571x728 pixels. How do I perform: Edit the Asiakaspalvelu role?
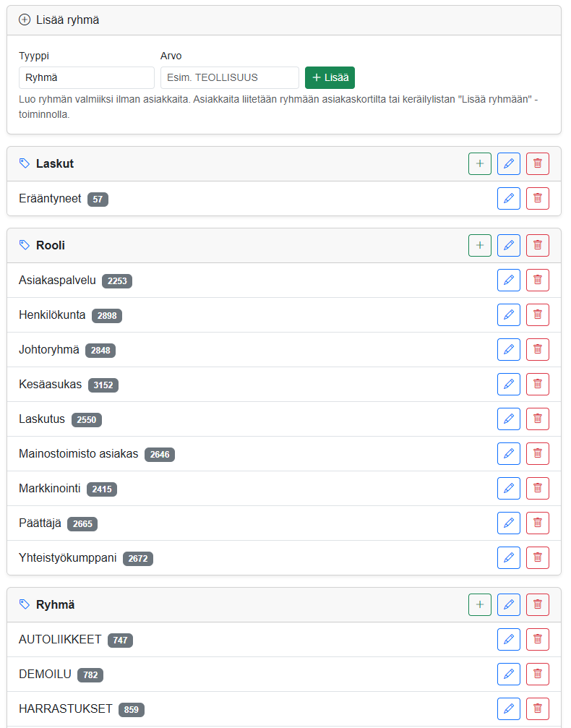point(509,280)
